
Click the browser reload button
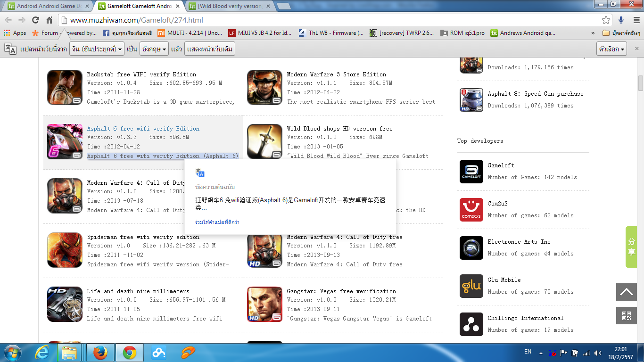click(x=35, y=20)
